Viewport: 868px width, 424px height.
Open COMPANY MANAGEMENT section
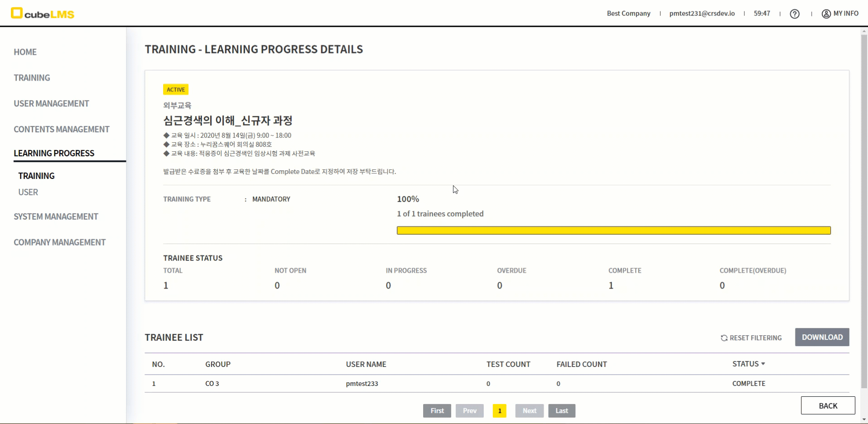[x=59, y=242]
